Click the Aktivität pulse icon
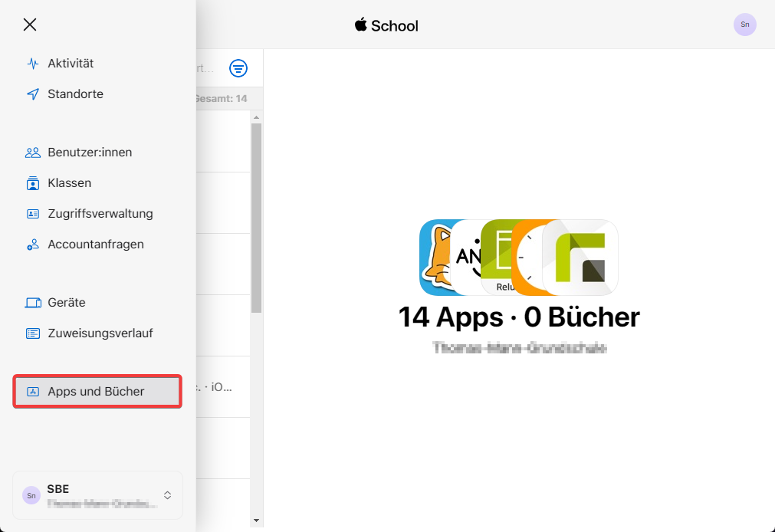Screen dimensions: 775x532 click(33, 64)
